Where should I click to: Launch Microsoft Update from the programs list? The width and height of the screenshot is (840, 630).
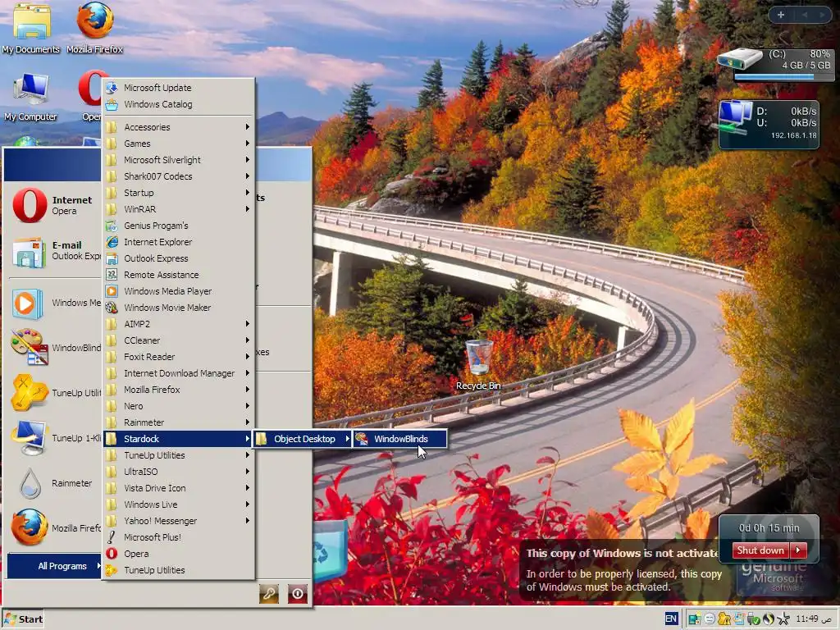pyautogui.click(x=178, y=87)
